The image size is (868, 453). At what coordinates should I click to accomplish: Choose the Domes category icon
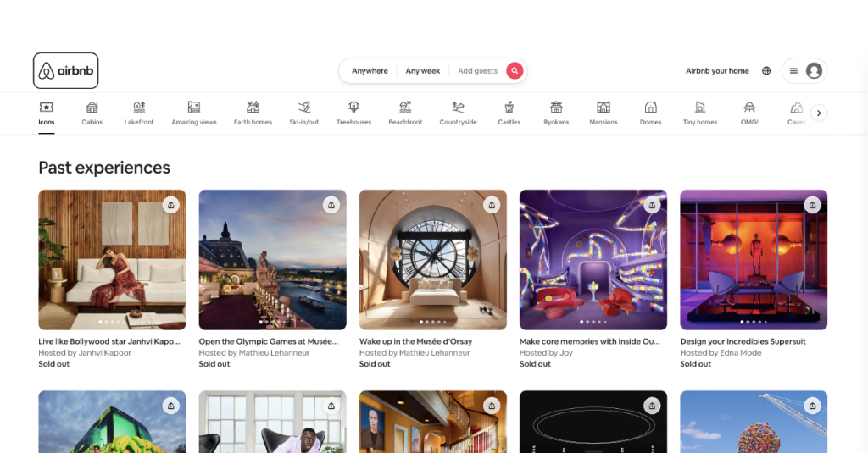[650, 107]
